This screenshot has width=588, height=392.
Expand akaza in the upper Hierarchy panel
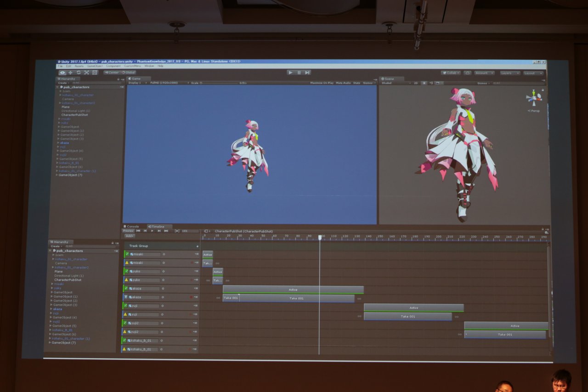coord(58,143)
